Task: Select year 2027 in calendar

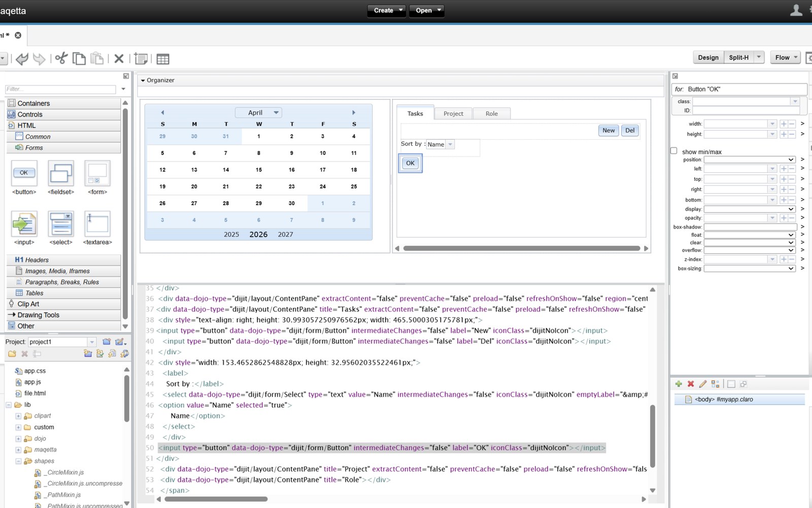Action: tap(285, 234)
